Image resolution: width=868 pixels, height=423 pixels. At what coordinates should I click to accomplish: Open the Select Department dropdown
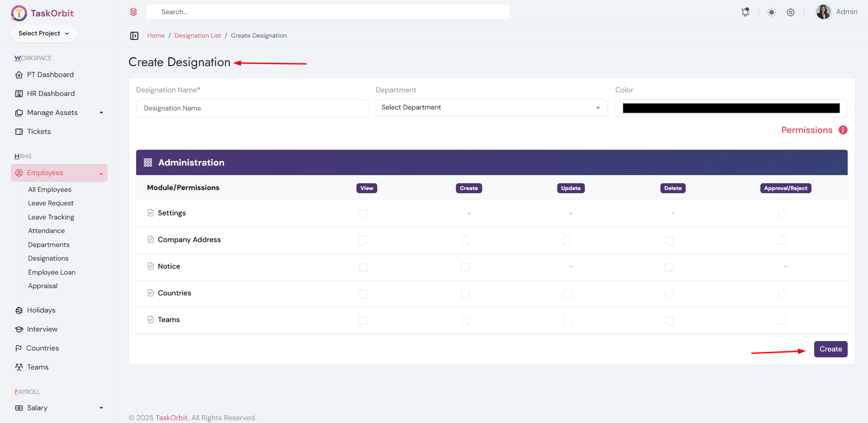[491, 108]
